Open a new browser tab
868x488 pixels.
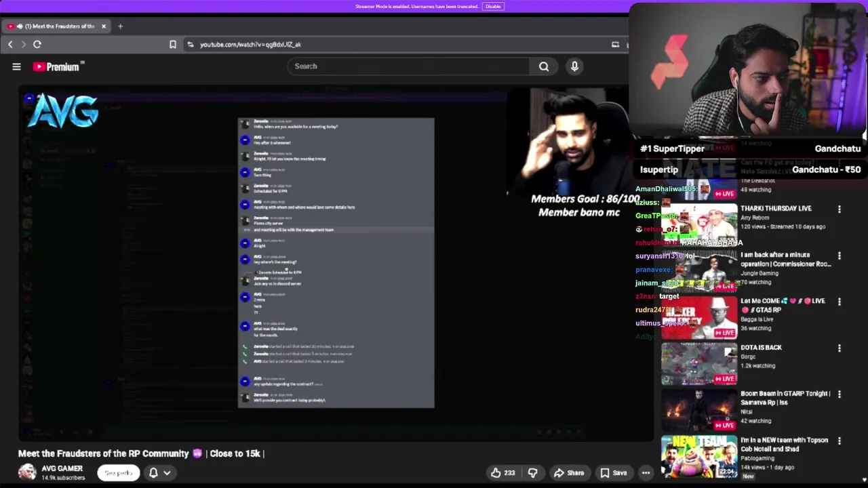click(x=120, y=26)
